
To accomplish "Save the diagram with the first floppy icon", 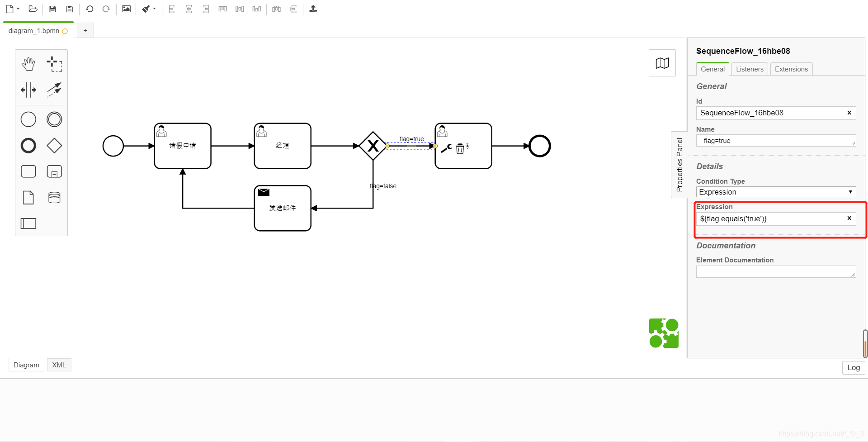I will [52, 9].
